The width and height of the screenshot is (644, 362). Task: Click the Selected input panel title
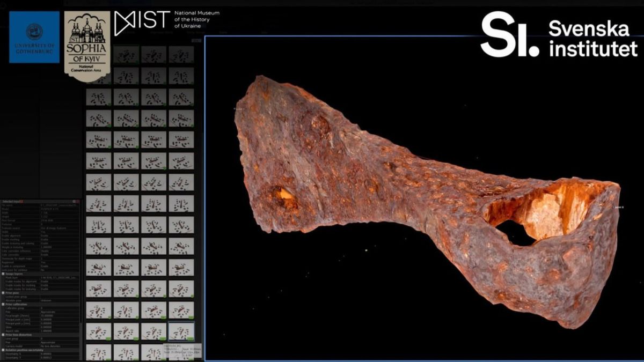pyautogui.click(x=11, y=201)
